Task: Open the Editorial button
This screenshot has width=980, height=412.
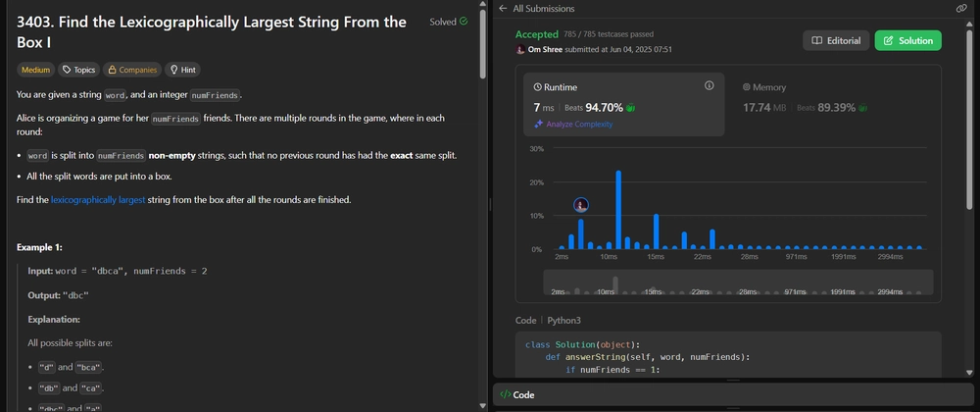Action: (836, 40)
